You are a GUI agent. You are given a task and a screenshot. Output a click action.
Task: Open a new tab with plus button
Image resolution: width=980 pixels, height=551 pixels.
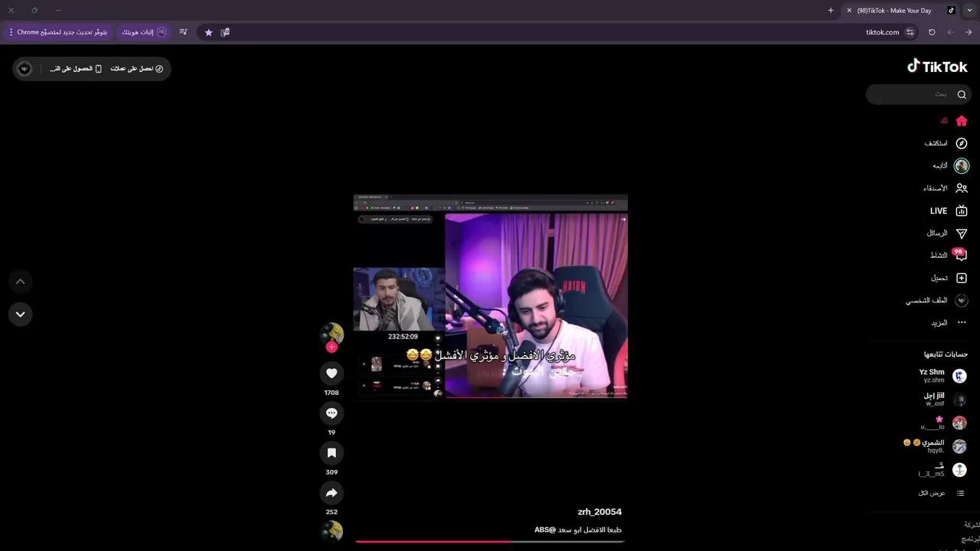coord(831,11)
